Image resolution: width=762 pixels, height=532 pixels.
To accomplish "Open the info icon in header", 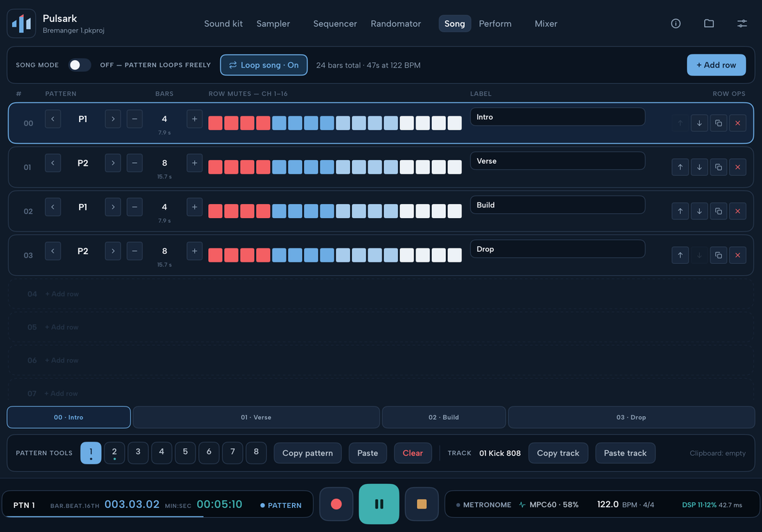I will 675,23.
